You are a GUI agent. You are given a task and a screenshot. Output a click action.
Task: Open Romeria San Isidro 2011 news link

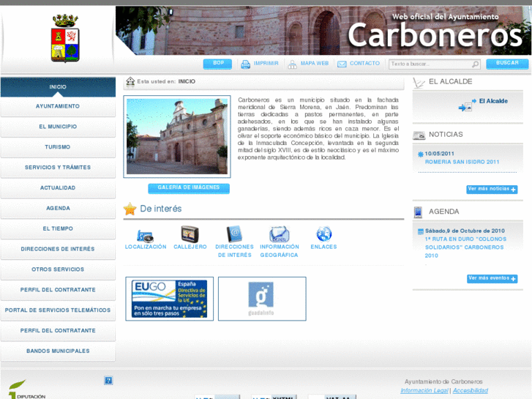click(462, 162)
